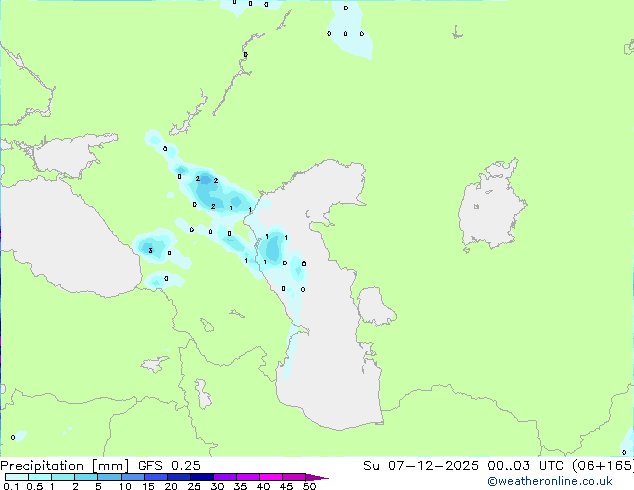The height and width of the screenshot is (490, 634).
Task: Pick the 15–20 mm blue swatch
Action: coord(156,477)
